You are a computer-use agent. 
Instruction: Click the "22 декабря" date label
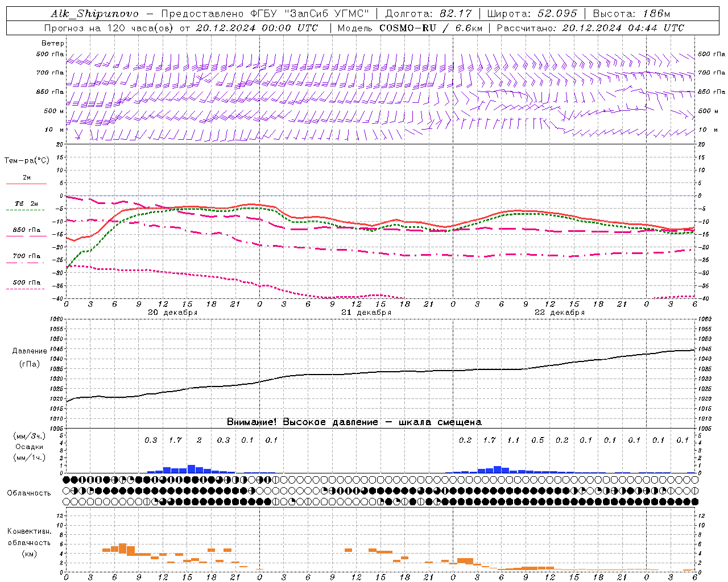[560, 313]
